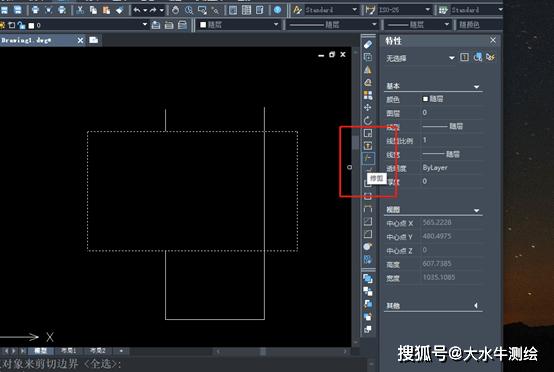Click the Help globe icon
This screenshot has width=554, height=372.
tap(278, 10)
